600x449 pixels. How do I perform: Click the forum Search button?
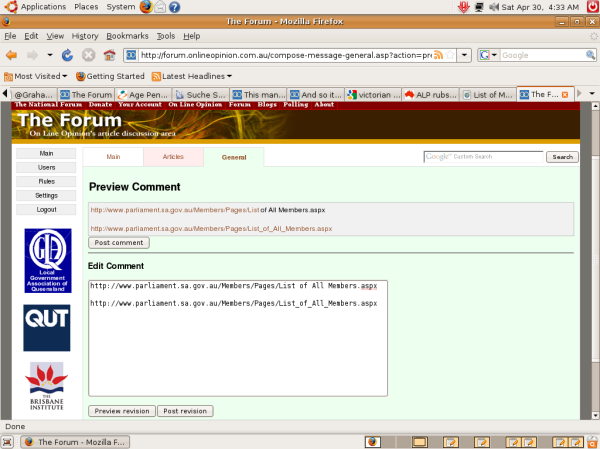click(562, 157)
